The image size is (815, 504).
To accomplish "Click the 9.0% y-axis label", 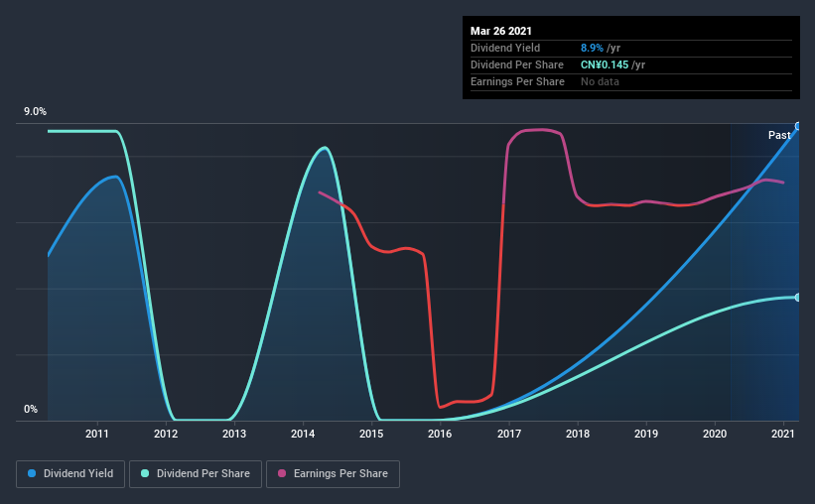I will 35,112.
